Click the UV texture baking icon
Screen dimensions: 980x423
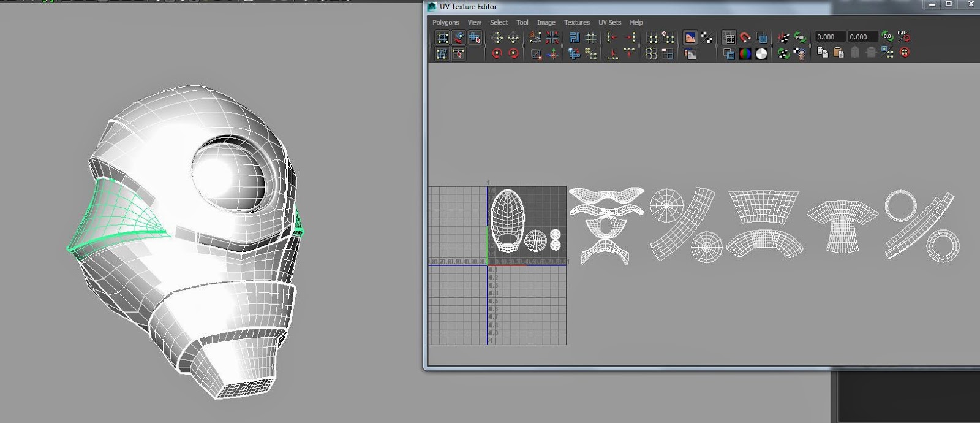(x=784, y=37)
